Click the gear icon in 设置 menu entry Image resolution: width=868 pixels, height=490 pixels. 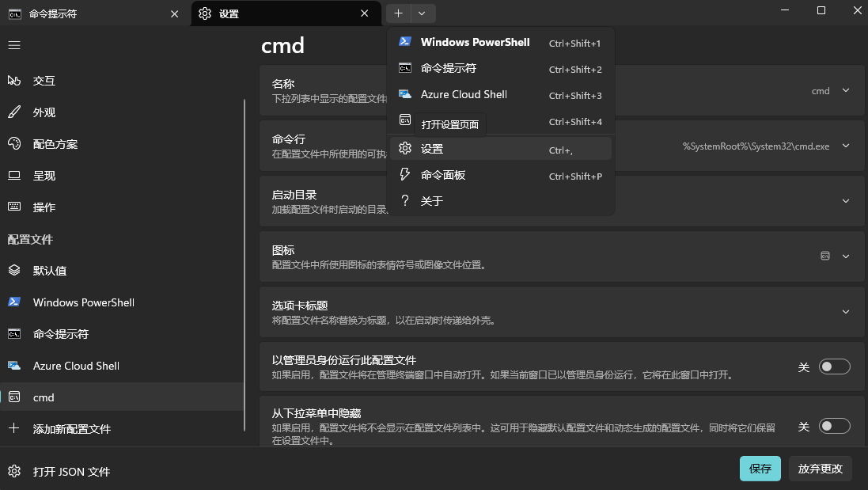pos(405,148)
